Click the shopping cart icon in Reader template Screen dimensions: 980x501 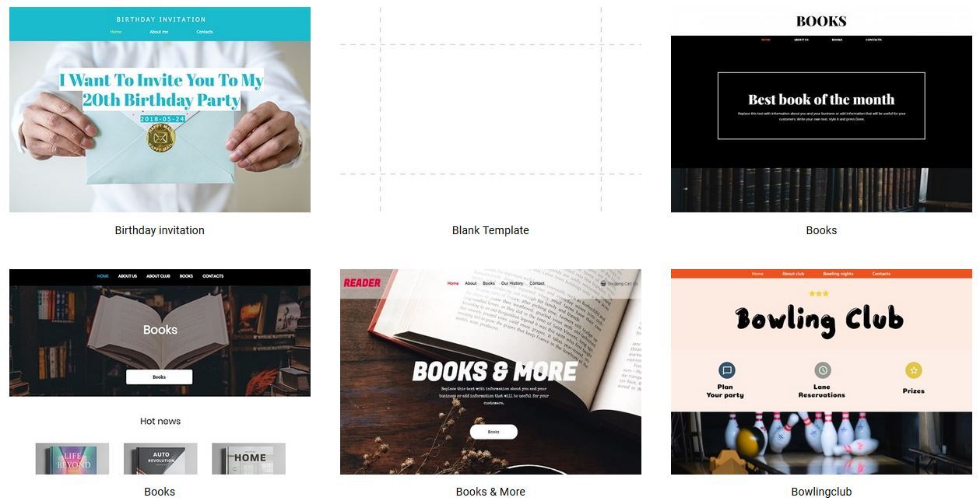(603, 283)
